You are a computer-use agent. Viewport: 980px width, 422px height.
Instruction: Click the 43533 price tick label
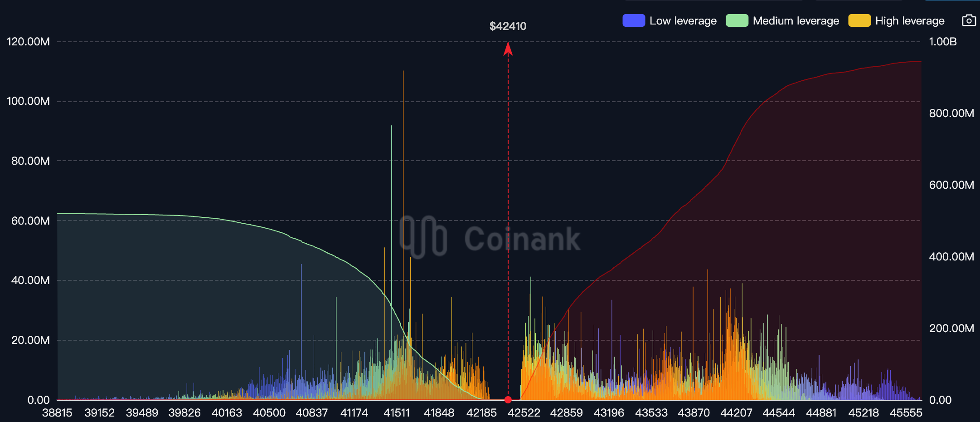tap(651, 413)
